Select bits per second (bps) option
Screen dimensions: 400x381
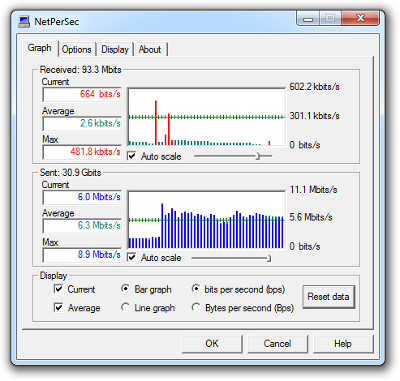point(196,289)
